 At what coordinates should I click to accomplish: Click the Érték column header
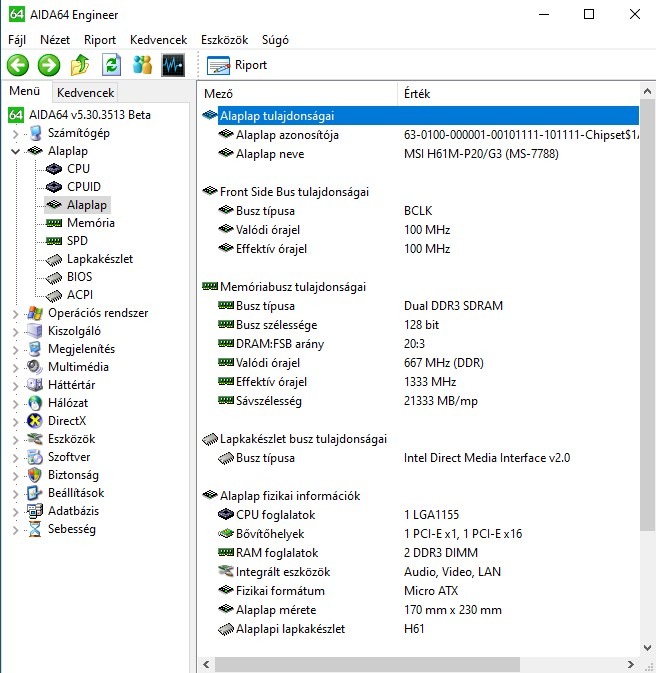(518, 94)
